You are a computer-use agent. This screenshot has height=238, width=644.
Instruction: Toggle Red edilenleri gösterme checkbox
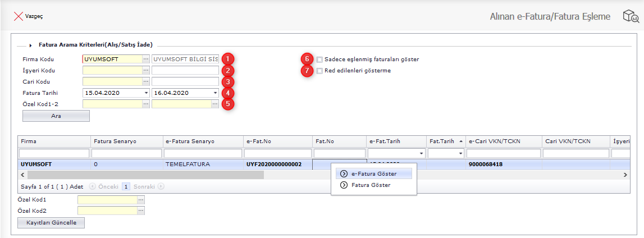319,71
